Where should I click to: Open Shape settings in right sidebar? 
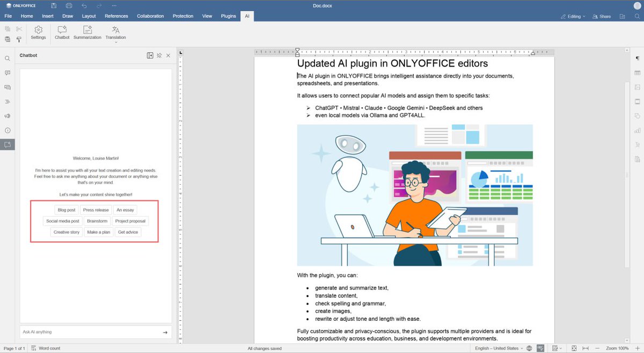tap(637, 116)
